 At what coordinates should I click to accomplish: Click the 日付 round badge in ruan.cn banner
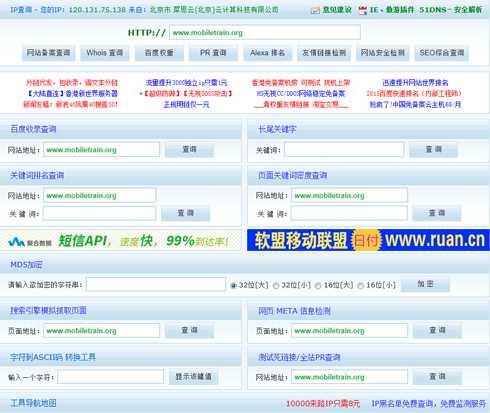pos(367,240)
